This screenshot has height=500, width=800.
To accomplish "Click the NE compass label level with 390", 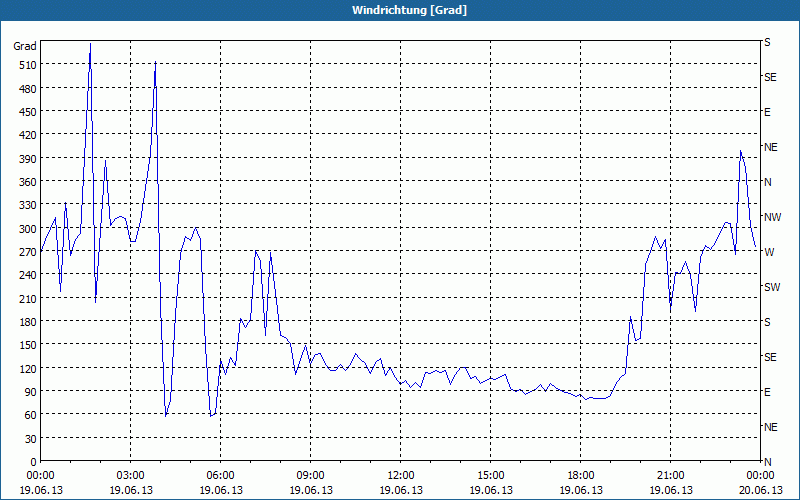I will tap(771, 147).
